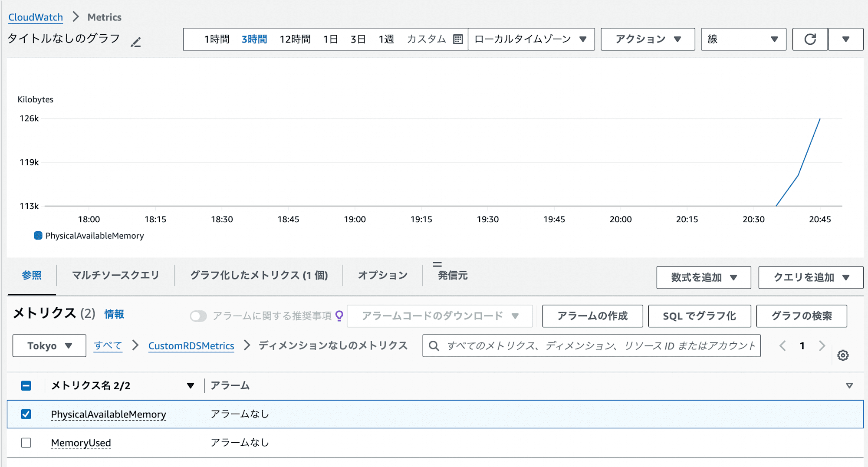Select 1時間 time range
The width and height of the screenshot is (868, 467).
pyautogui.click(x=217, y=39)
